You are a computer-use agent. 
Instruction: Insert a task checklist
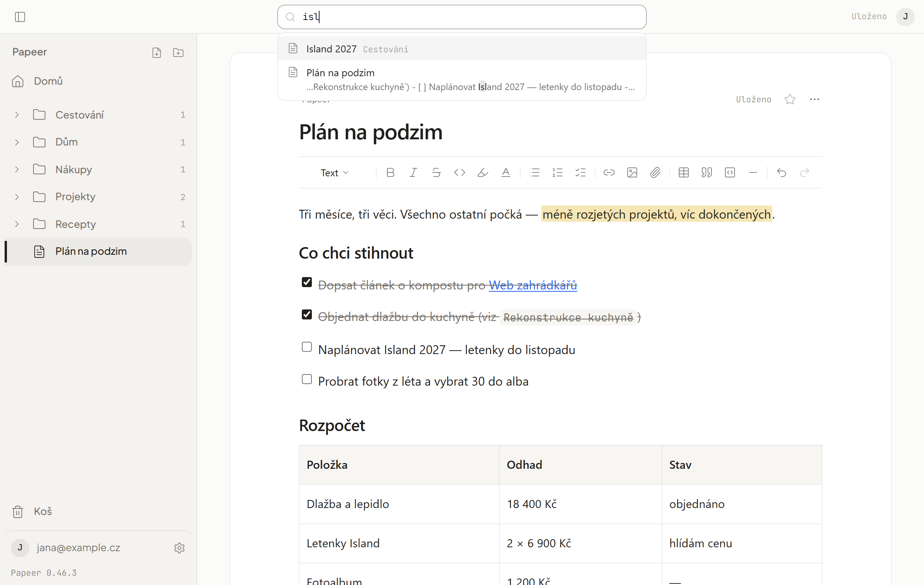click(x=581, y=173)
